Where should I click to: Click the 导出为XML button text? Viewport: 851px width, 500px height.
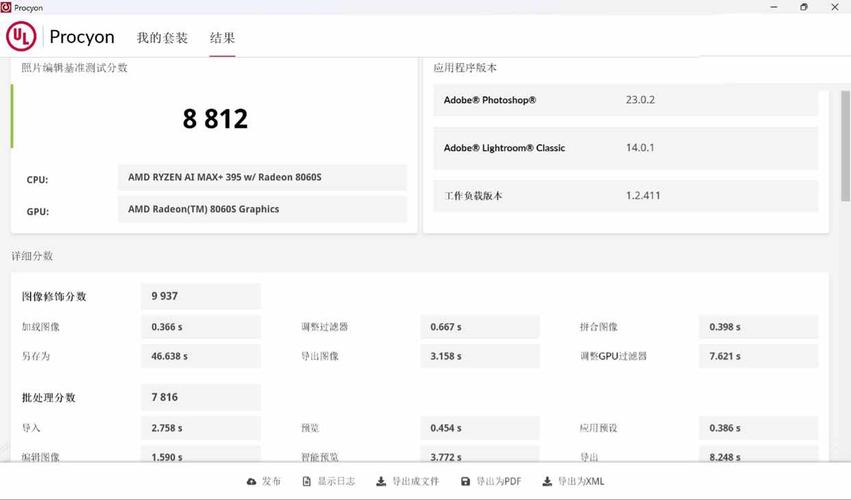coord(581,482)
